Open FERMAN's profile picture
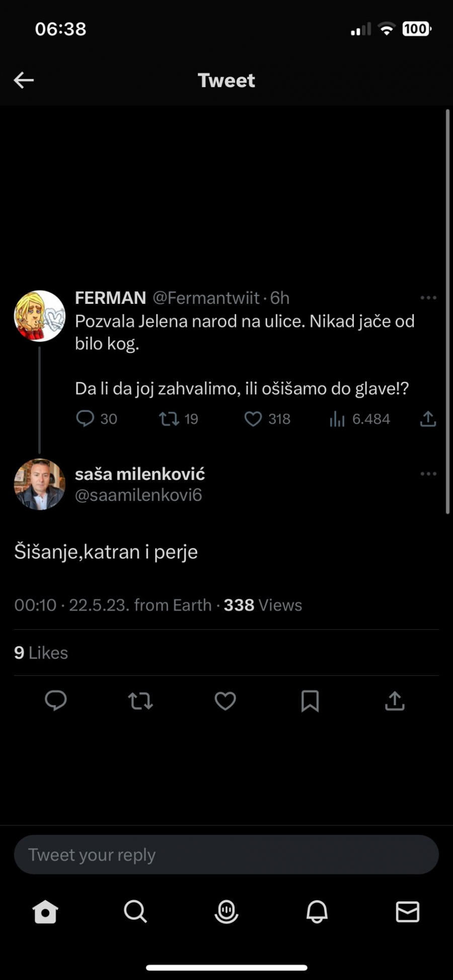453x980 pixels. tap(39, 316)
